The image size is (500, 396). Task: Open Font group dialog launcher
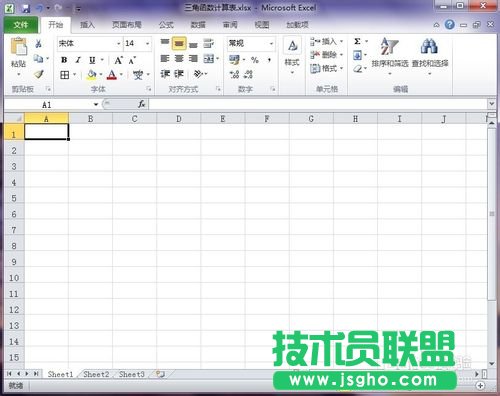coord(149,89)
